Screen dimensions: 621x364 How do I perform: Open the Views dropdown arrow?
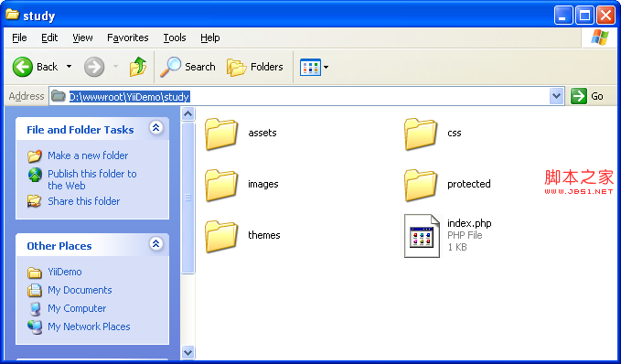click(326, 68)
